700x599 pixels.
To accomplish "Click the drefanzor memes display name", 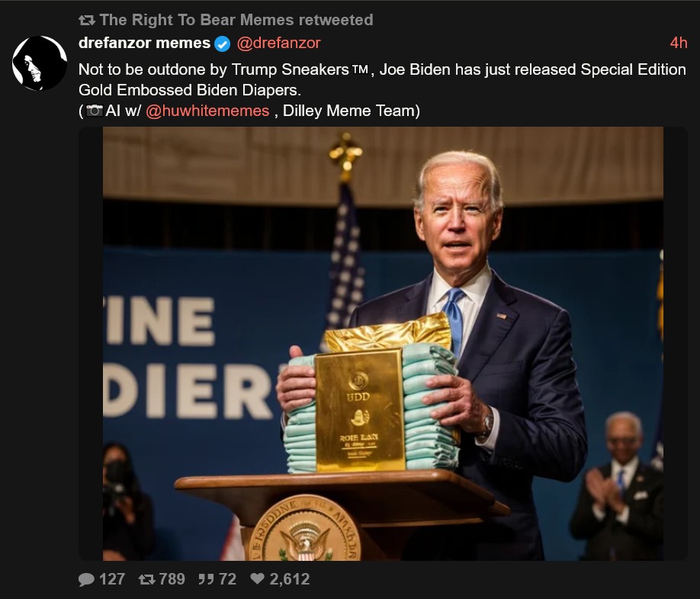I will (144, 43).
